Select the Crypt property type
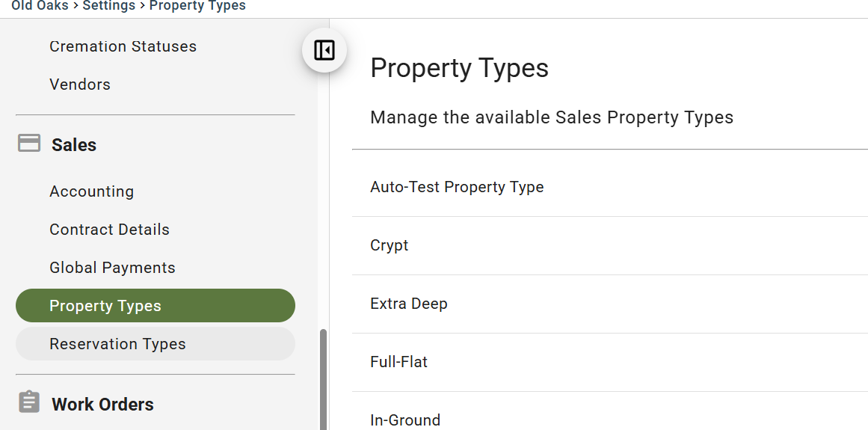The height and width of the screenshot is (430, 868). click(x=610, y=246)
